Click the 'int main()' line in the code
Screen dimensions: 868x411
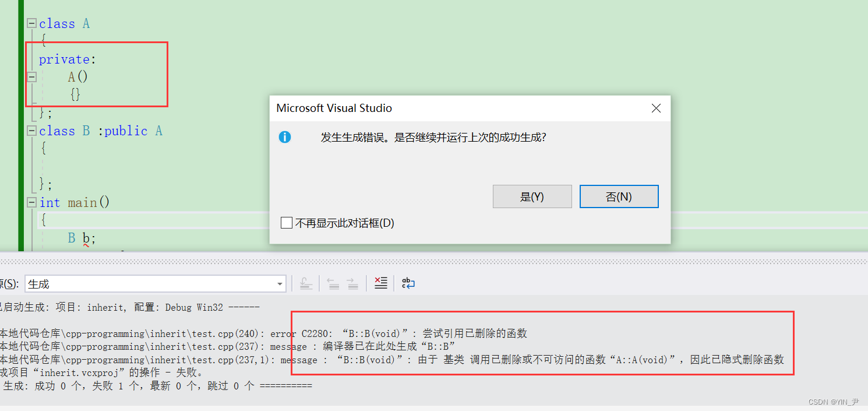tap(75, 202)
